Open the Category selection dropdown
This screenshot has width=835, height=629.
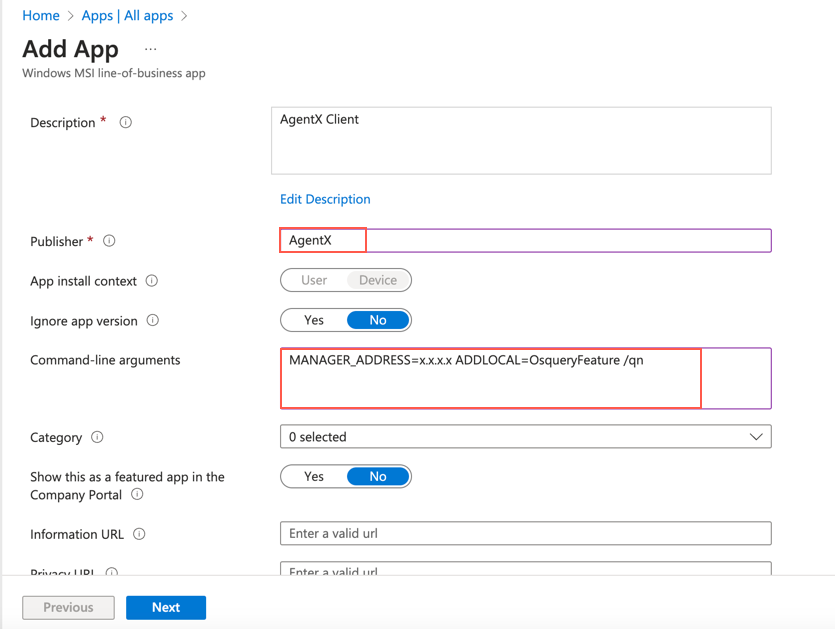(x=756, y=436)
